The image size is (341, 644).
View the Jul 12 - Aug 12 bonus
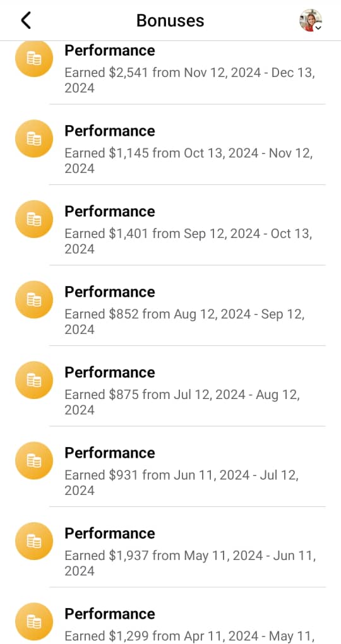[170, 386]
